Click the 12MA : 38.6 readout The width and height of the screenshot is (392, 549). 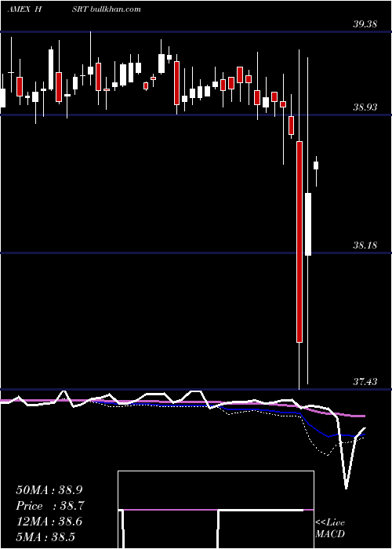[x=49, y=522]
